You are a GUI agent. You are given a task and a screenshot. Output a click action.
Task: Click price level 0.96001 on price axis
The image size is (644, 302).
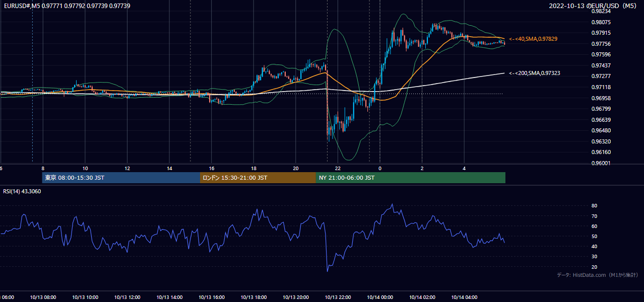pos(601,163)
